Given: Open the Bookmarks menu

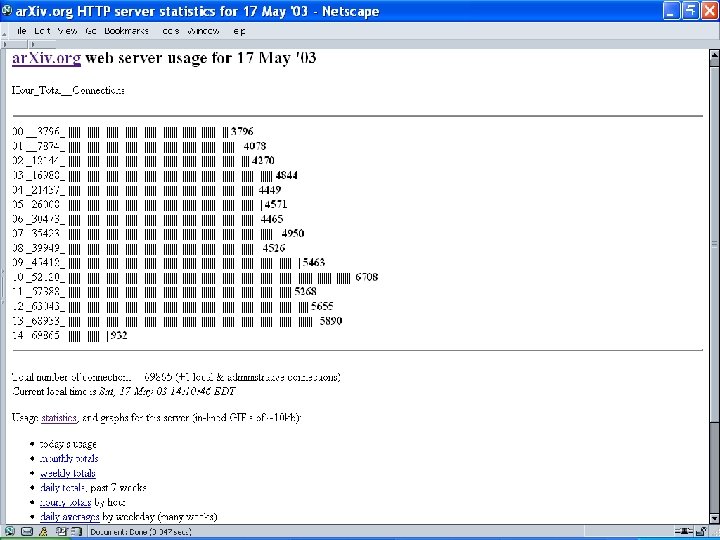Looking at the screenshot, I should tap(126, 31).
